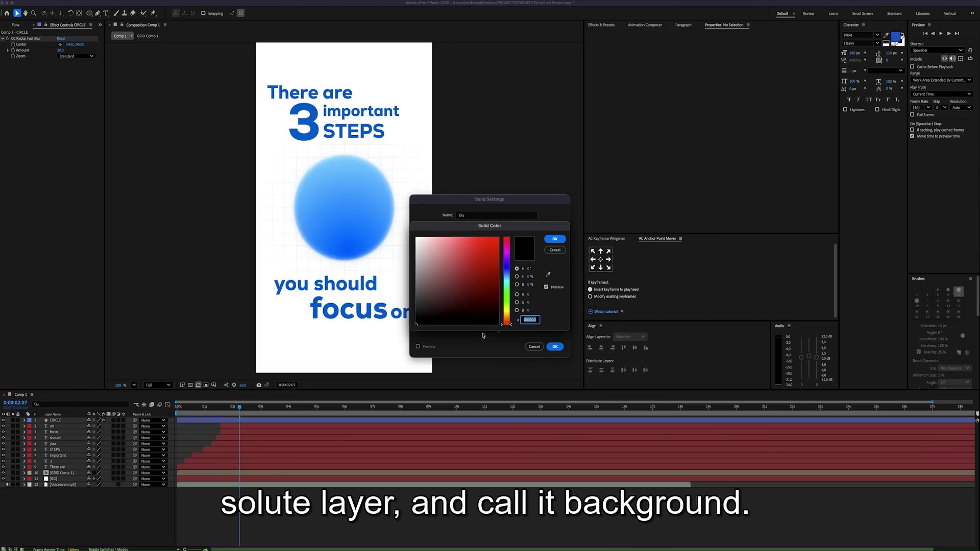
Task: Open parent dropdown for CIRCLE layer
Action: point(153,420)
